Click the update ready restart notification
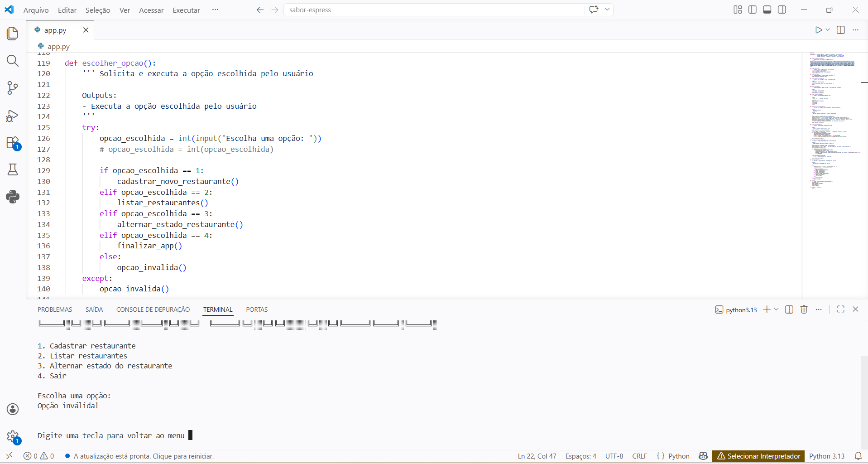Viewport: 868px width, 464px height. coord(144,456)
